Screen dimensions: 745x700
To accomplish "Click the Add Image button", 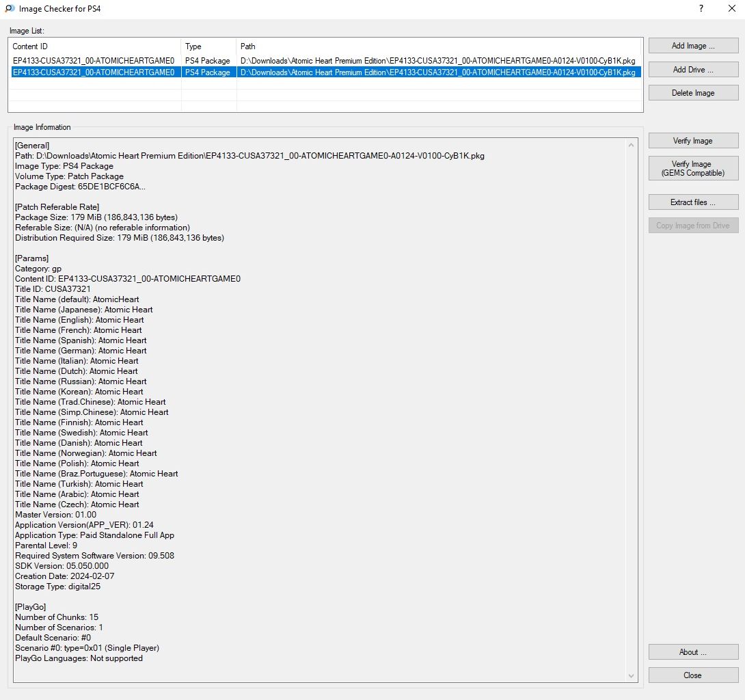I will [693, 46].
